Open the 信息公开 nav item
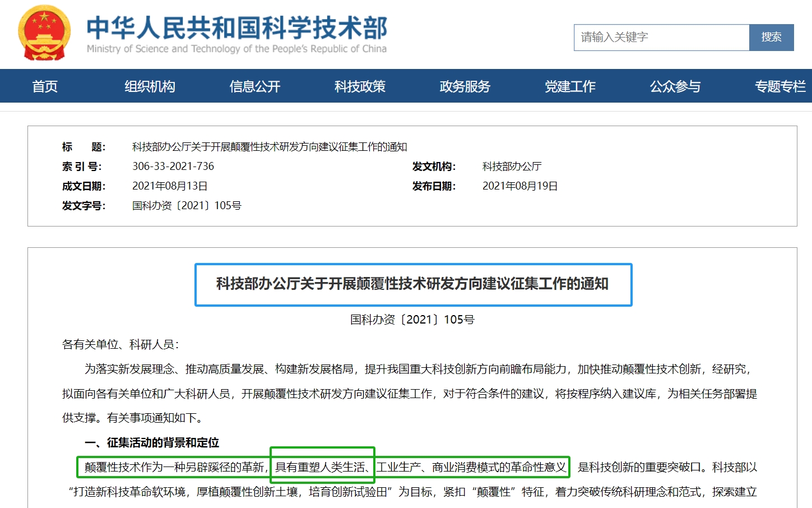812x508 pixels. tap(255, 86)
